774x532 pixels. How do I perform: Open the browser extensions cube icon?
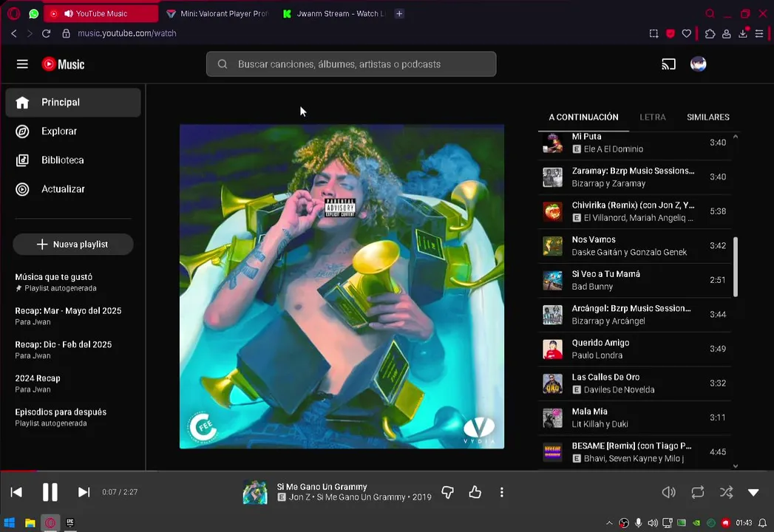[710, 33]
